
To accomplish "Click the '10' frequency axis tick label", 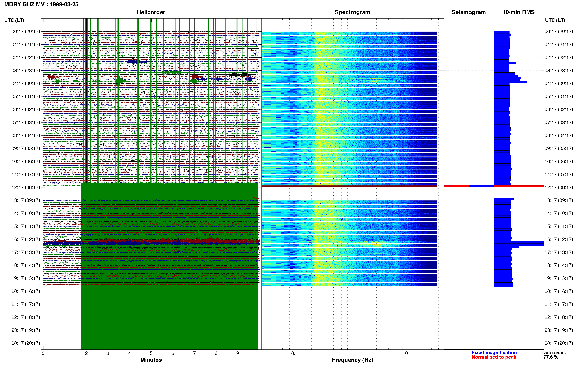I will [405, 353].
